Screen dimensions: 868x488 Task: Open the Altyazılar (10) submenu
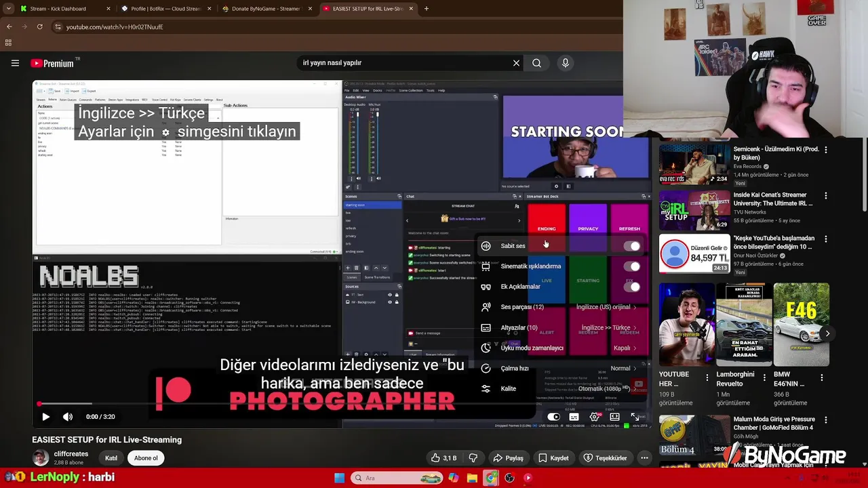point(561,327)
